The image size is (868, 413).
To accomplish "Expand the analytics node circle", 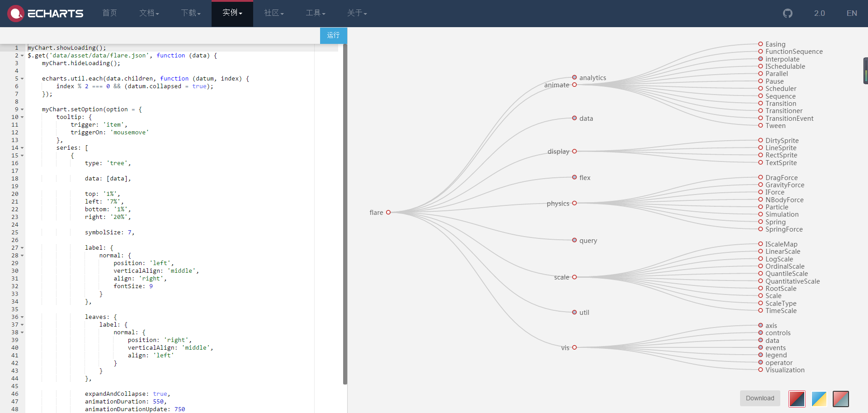I will (x=575, y=77).
